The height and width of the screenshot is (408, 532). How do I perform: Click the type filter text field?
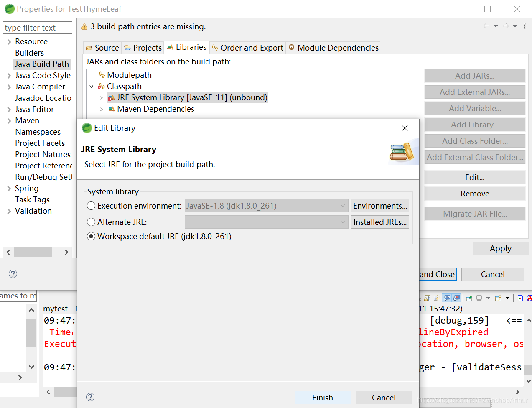[37, 27]
